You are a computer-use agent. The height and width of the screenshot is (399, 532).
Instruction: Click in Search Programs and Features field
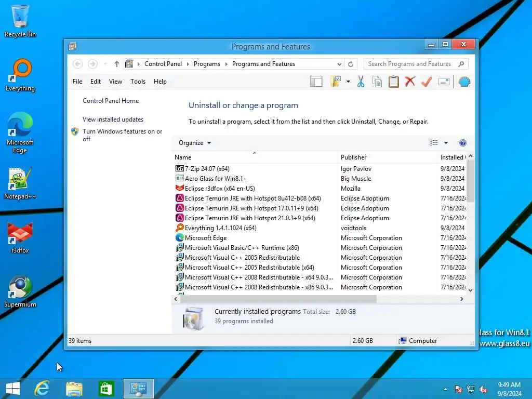[416, 64]
